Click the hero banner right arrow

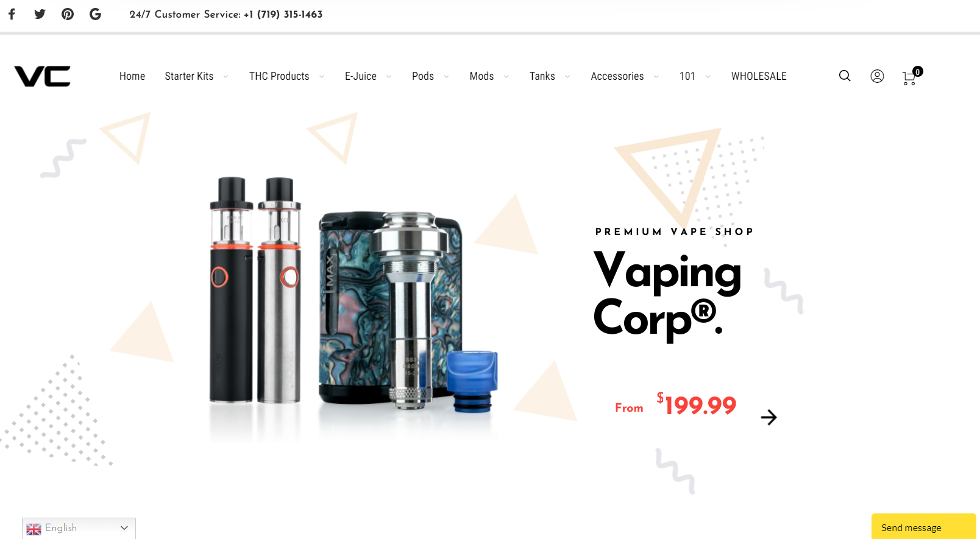[x=769, y=417]
